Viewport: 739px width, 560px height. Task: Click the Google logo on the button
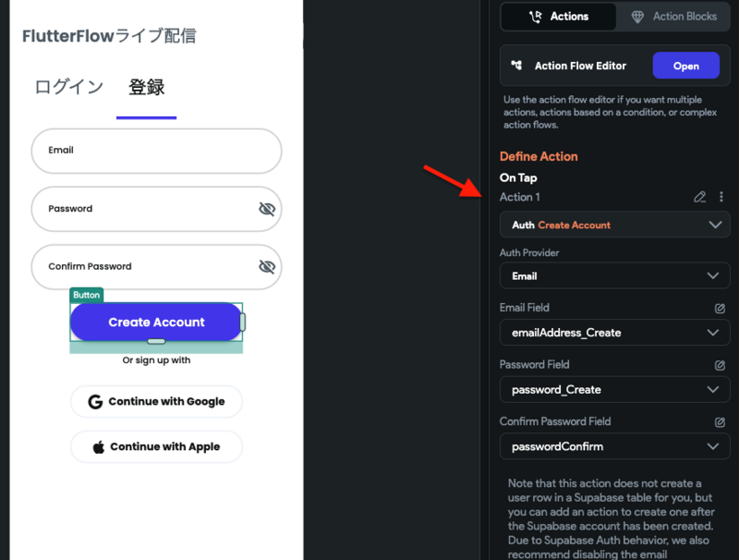tap(95, 402)
